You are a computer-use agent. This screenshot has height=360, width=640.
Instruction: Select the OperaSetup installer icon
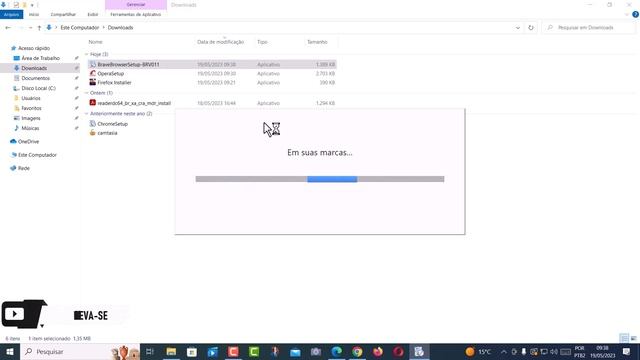tap(93, 73)
